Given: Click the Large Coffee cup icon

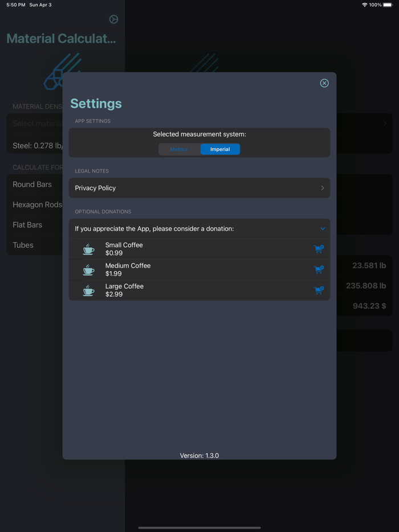Looking at the screenshot, I should (88, 290).
